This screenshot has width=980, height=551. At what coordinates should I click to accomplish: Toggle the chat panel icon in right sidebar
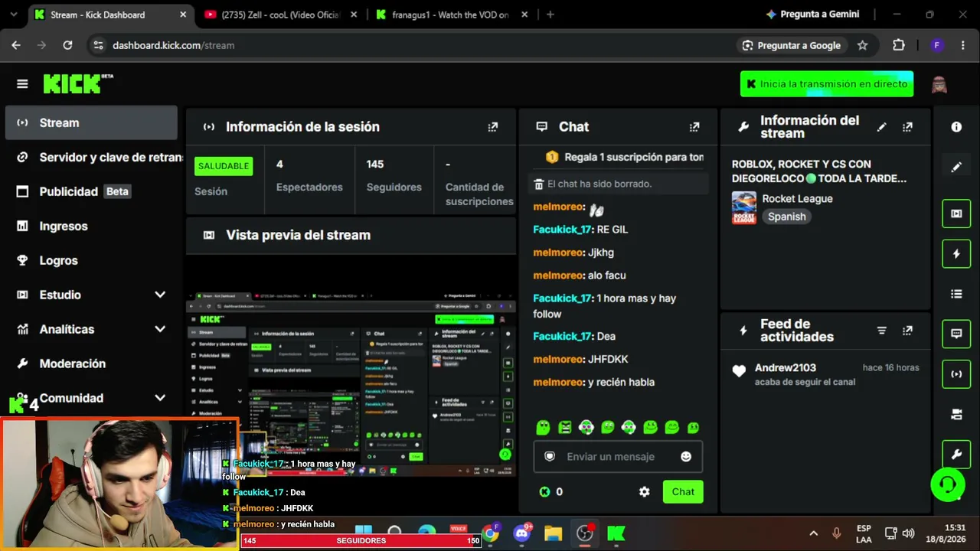(956, 334)
